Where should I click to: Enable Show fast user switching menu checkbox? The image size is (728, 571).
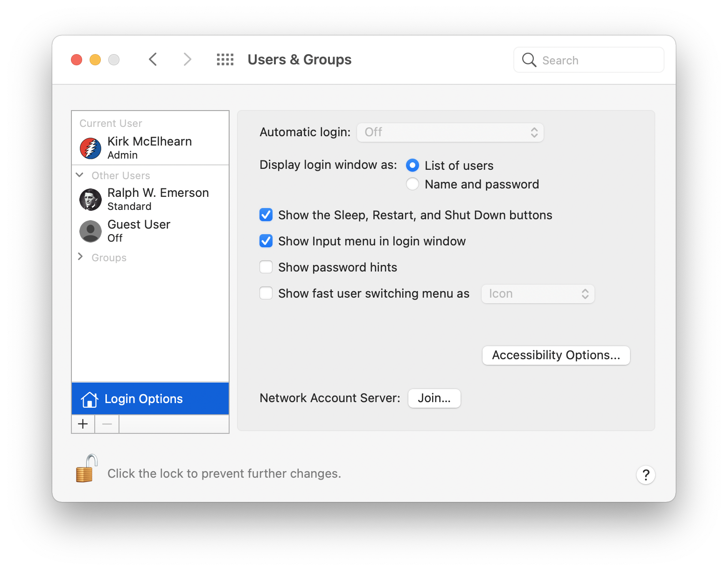(266, 293)
